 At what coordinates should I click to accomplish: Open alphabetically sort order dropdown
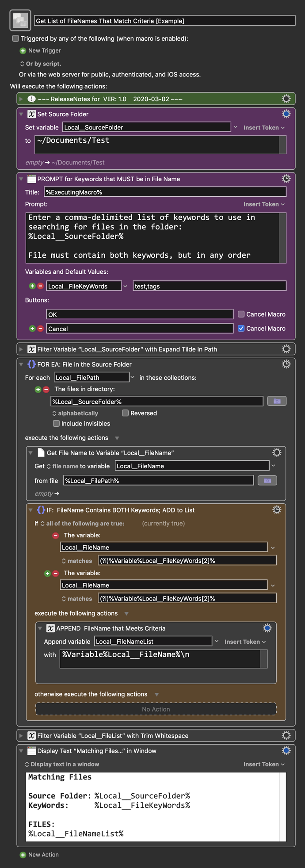click(x=75, y=413)
